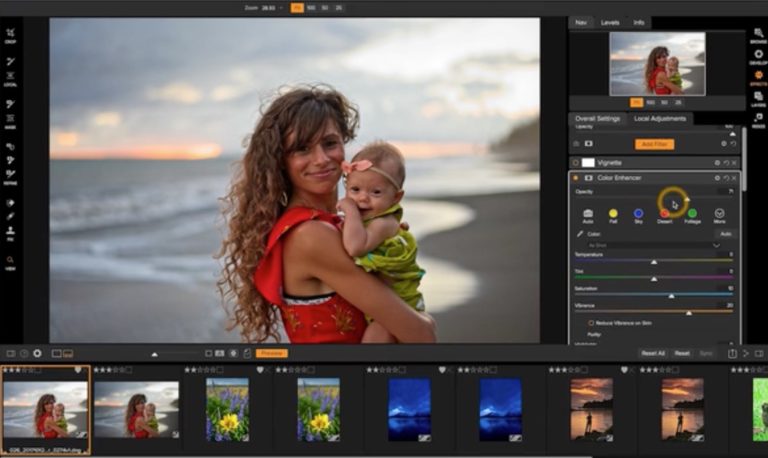Toggle favorite heart on first filmstrip photo

click(x=77, y=370)
